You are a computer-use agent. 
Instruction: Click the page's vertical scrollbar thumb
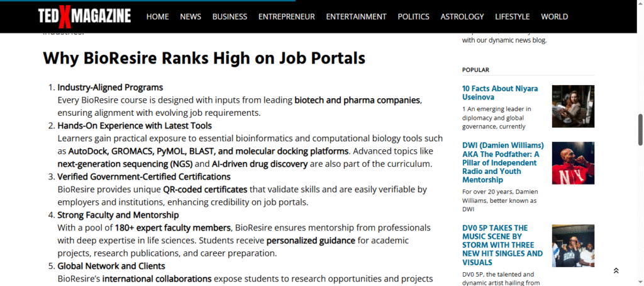coord(640,129)
